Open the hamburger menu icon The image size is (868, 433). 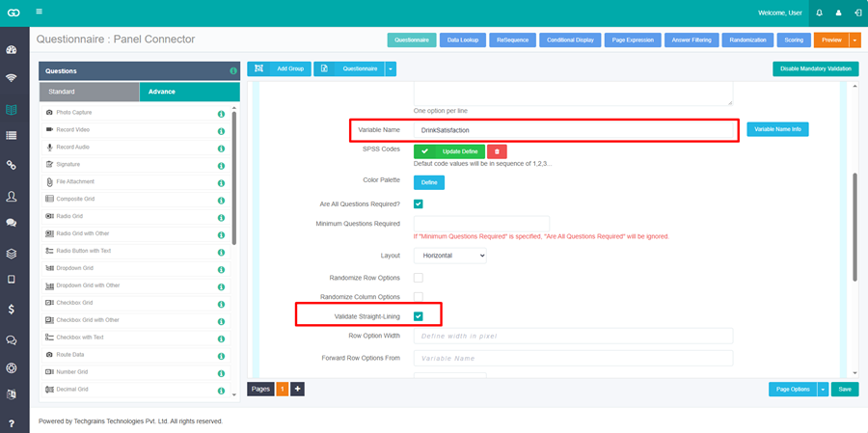tap(39, 11)
